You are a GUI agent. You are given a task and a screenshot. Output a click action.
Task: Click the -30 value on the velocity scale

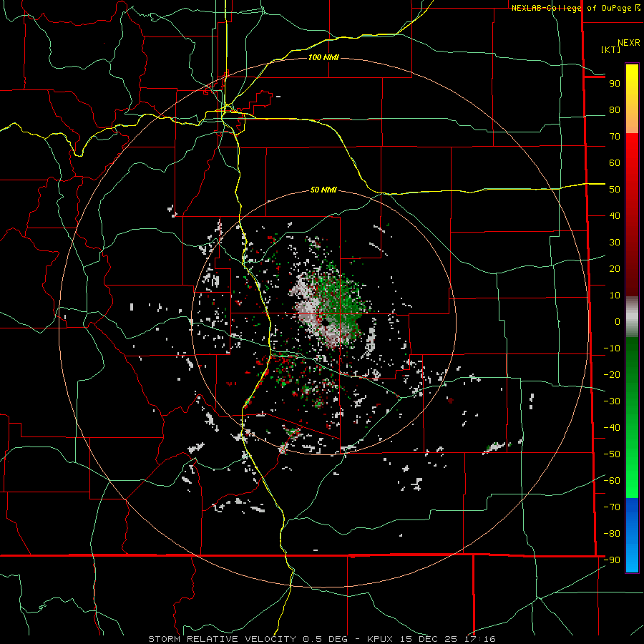click(612, 401)
